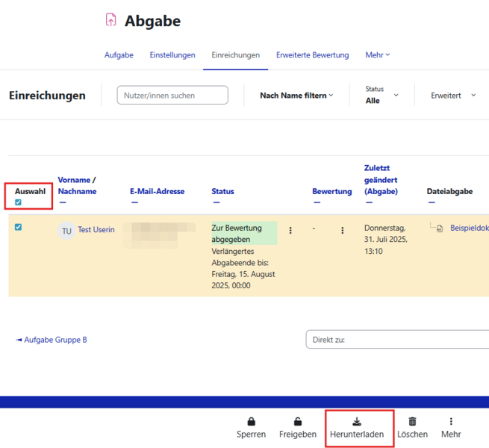489x448 pixels.
Task: Click the Freigeben unlock icon
Action: pyautogui.click(x=298, y=422)
